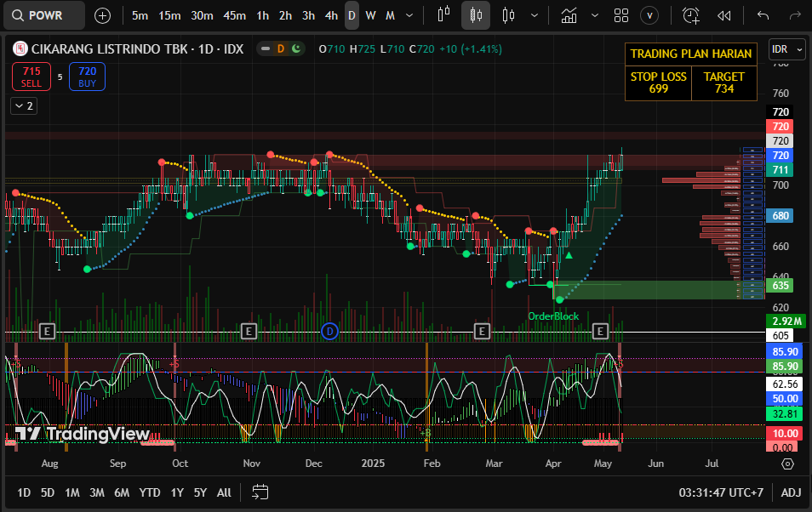Select the YTD date range tab
The height and width of the screenshot is (512, 812).
coord(150,492)
